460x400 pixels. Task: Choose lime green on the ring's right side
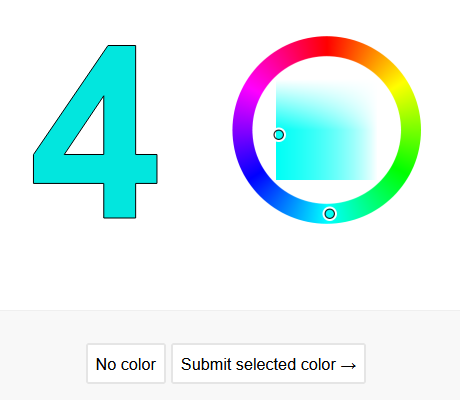pos(411,130)
